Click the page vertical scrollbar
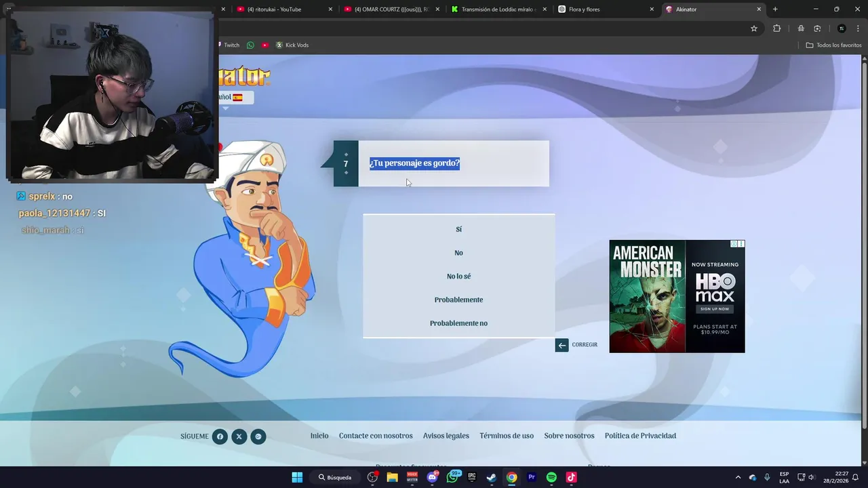Screen dimensions: 868x488 pyautogui.click(x=864, y=244)
